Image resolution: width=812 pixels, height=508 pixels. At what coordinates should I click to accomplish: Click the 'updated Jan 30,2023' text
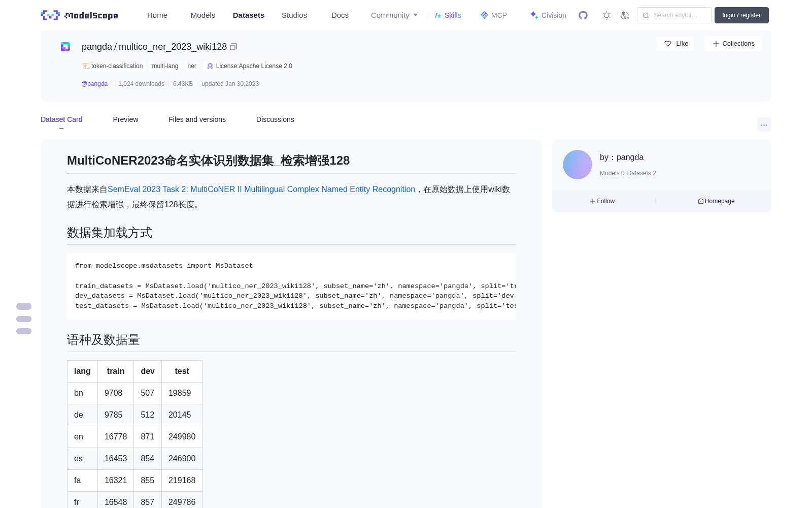point(230,84)
